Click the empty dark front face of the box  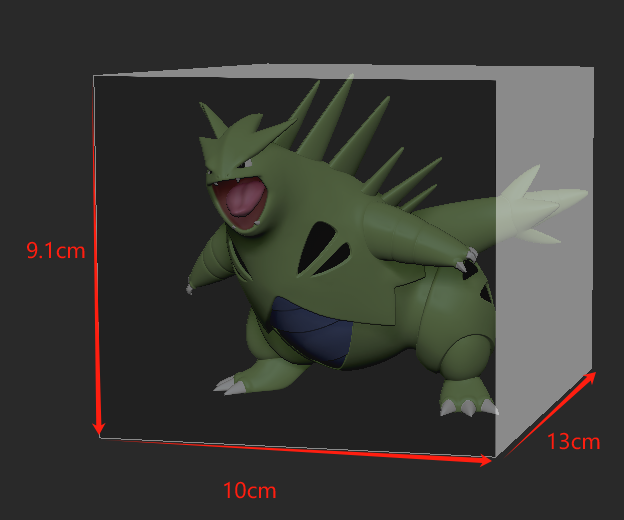[140, 380]
